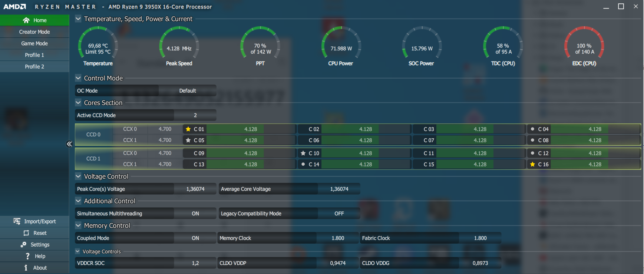Click the CLDO VDDP 0,9474 value

pos(337,263)
